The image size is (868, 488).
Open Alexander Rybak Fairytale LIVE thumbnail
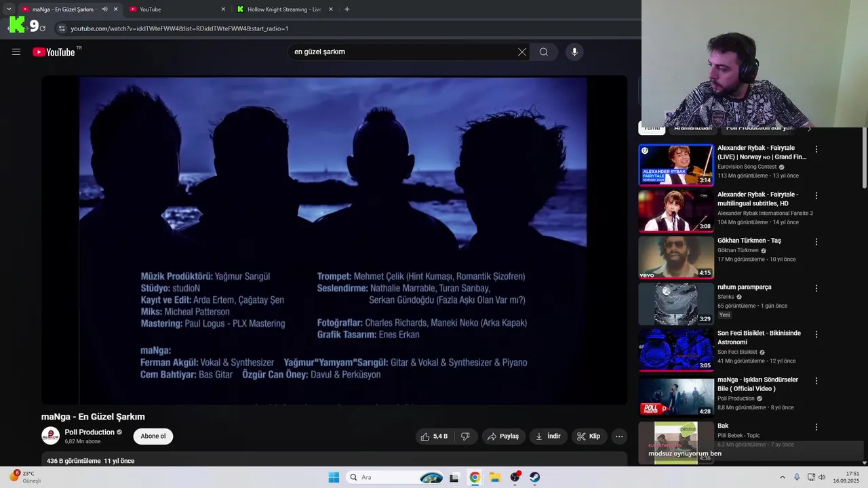676,165
